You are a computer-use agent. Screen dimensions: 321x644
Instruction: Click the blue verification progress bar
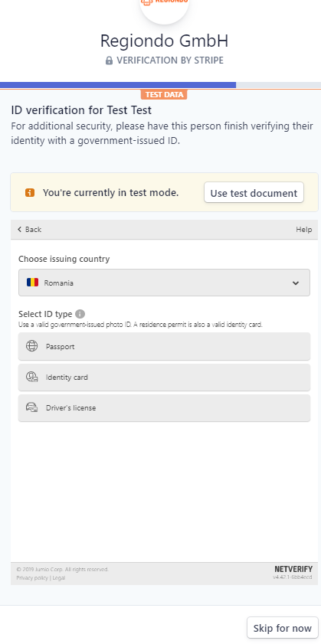pos(118,85)
